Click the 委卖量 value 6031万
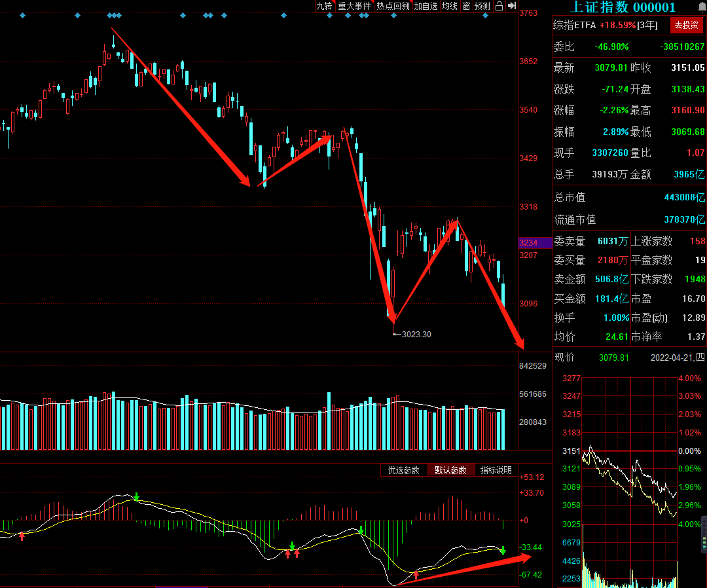 click(x=613, y=241)
